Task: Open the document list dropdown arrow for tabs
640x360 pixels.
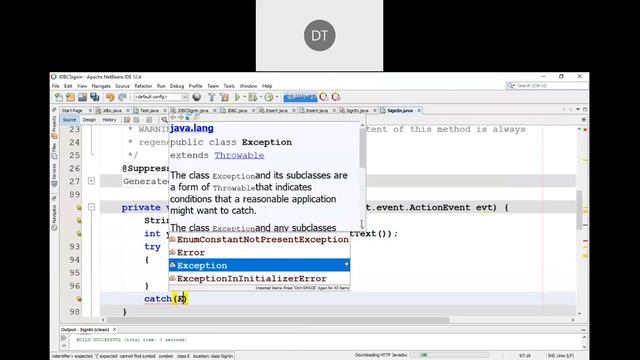Action: (x=578, y=109)
